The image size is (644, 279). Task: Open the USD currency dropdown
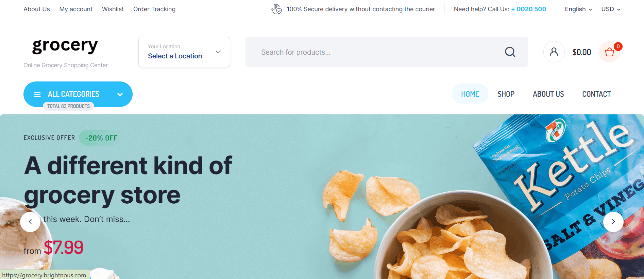(x=610, y=9)
